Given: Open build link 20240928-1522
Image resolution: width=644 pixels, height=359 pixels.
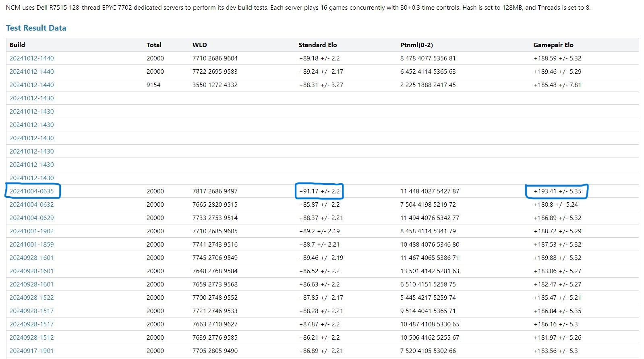Looking at the screenshot, I should point(31,297).
